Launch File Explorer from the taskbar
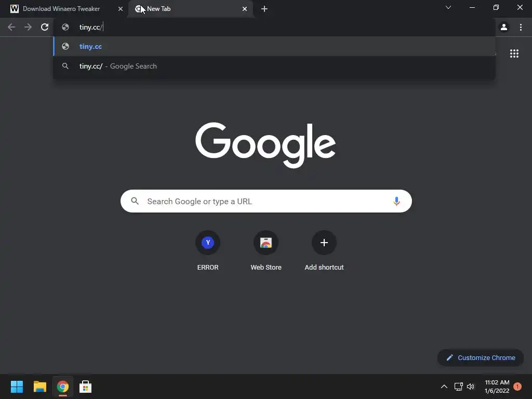The image size is (532, 399). pyautogui.click(x=39, y=387)
